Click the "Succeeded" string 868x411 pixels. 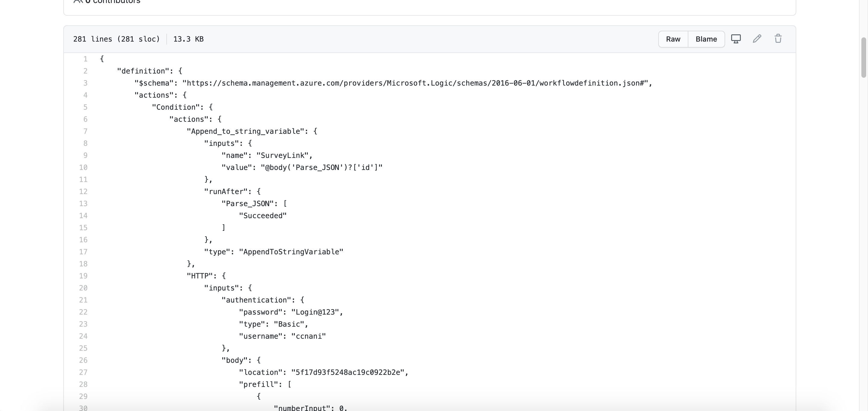(263, 216)
